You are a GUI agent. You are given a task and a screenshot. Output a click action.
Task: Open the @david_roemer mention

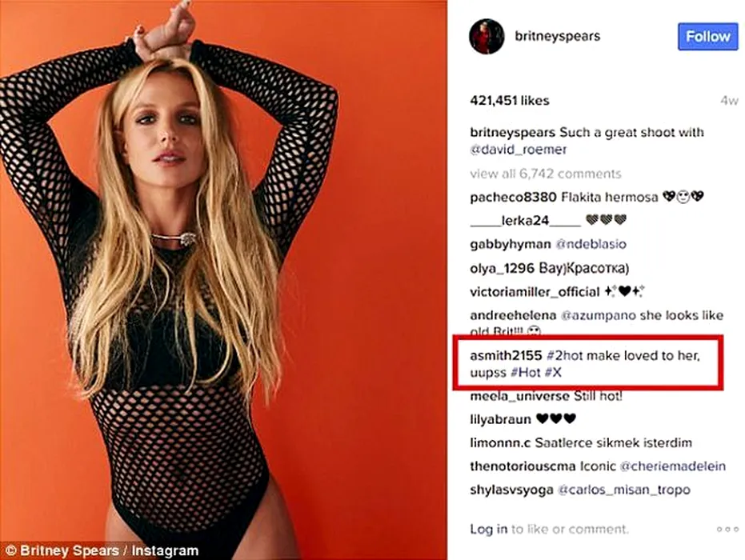[519, 150]
